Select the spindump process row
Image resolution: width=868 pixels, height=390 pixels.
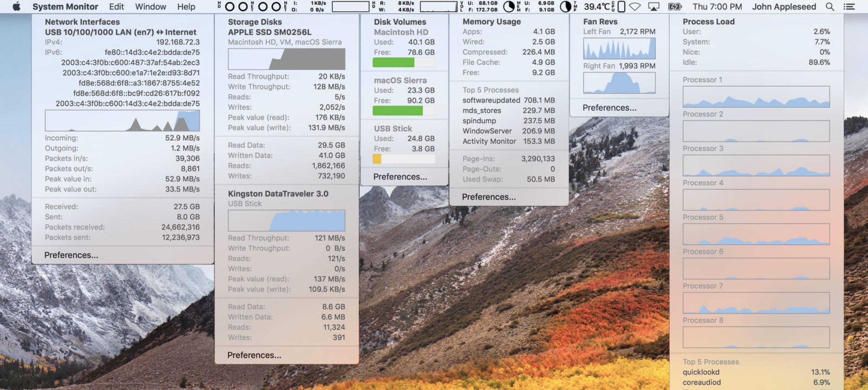[509, 120]
